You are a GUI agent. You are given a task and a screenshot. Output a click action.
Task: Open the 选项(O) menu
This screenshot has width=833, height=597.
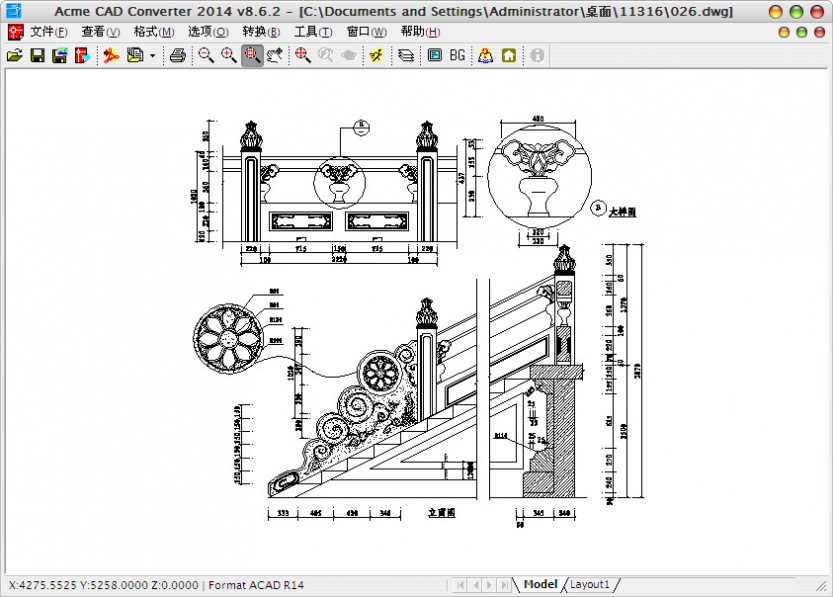pos(208,32)
